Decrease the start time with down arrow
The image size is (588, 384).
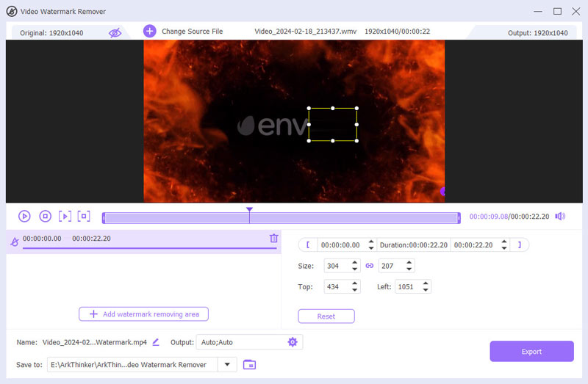point(371,248)
